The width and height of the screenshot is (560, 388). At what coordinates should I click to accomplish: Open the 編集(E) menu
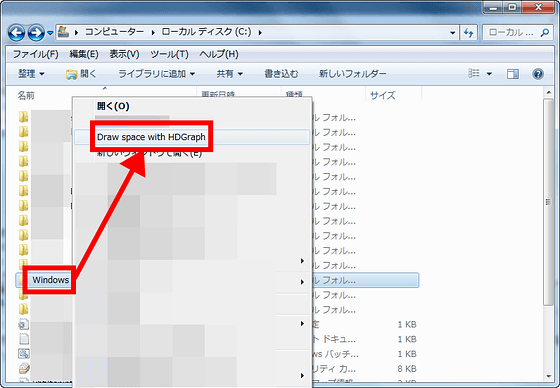(84, 54)
